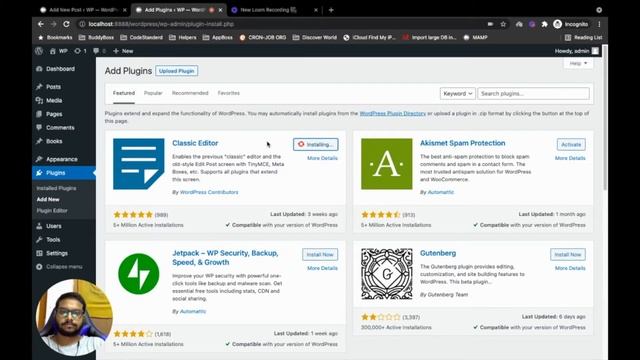Click the Akismet plugin icon

point(387,164)
